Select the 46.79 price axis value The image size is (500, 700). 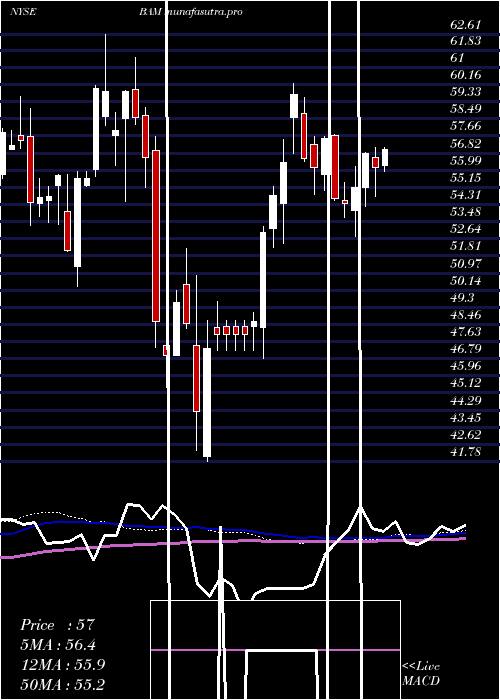coord(466,349)
